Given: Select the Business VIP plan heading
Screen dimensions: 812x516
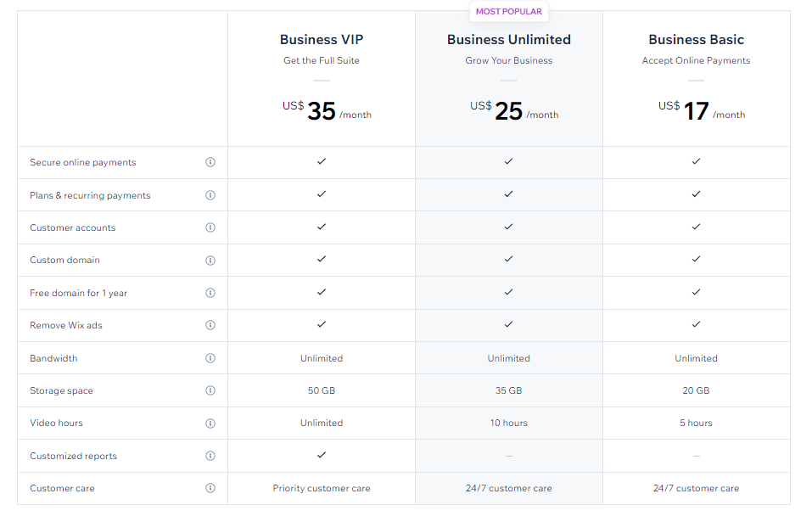Looking at the screenshot, I should [322, 39].
